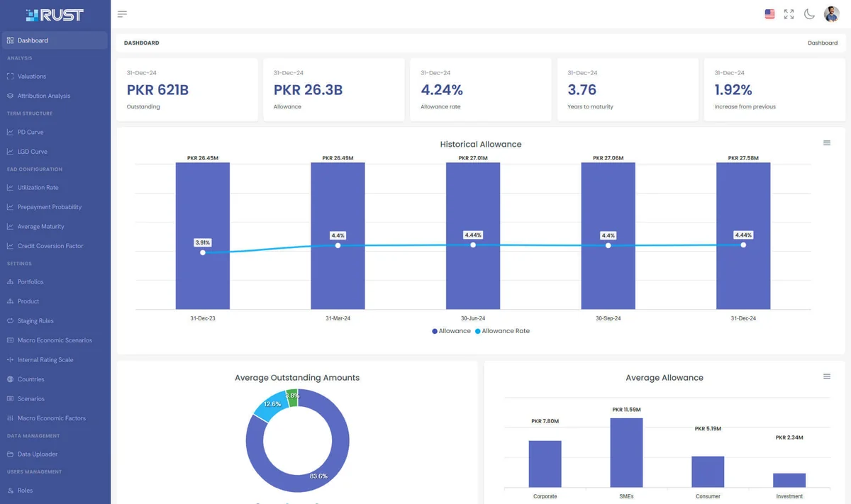Click the LGD Curve chart icon
851x504 pixels.
(x=10, y=152)
